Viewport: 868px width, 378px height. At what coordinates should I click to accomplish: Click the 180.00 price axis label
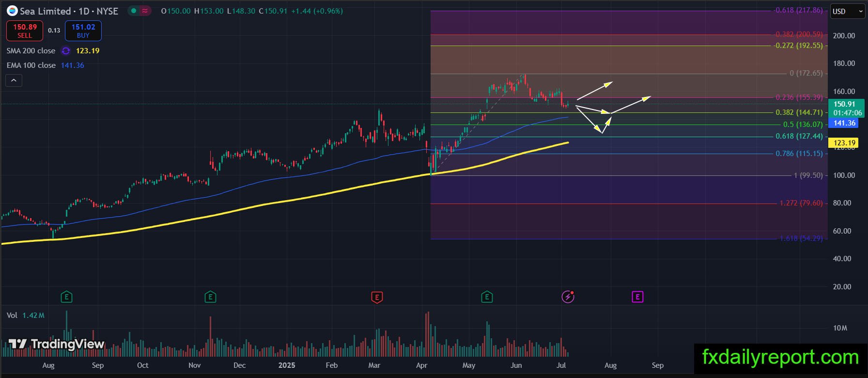844,63
